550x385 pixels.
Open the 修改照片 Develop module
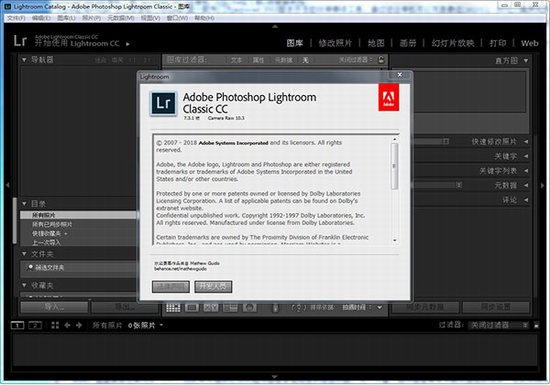pyautogui.click(x=335, y=43)
